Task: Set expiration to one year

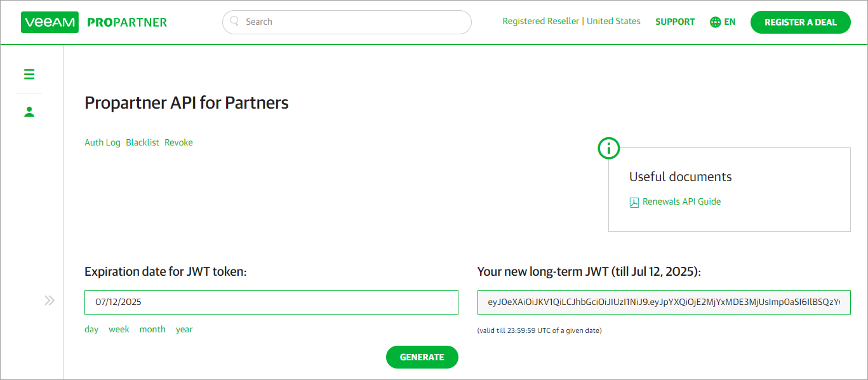Action: [184, 329]
